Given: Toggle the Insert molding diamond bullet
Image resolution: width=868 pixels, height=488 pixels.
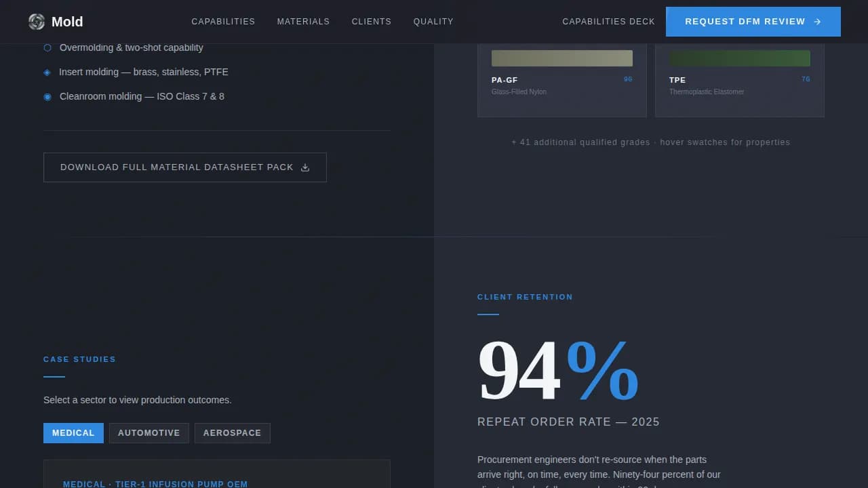Looking at the screenshot, I should 47,72.
